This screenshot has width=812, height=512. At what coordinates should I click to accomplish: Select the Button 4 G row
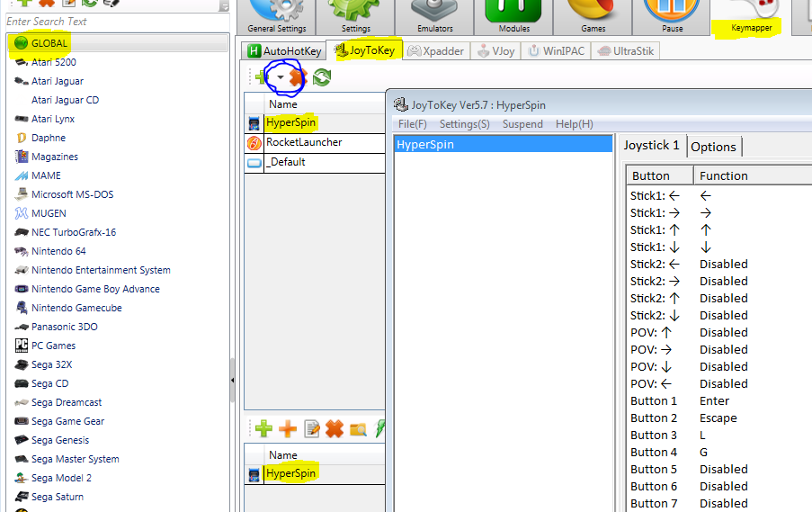(x=719, y=453)
